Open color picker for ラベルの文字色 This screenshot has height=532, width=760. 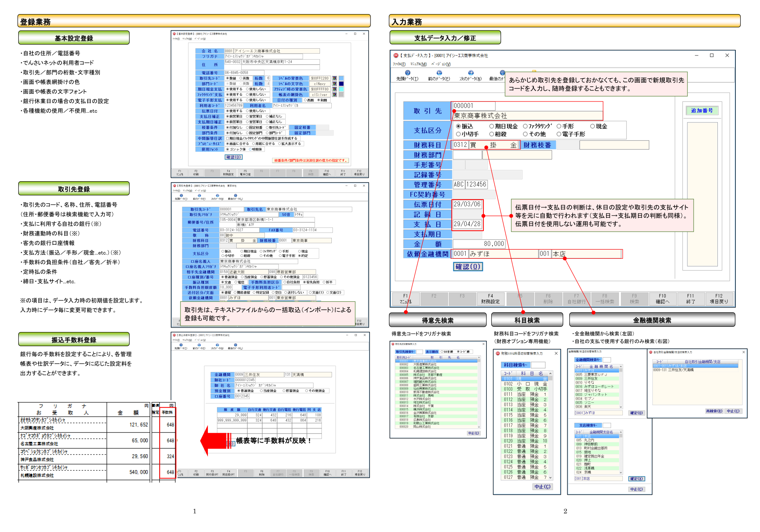point(334,84)
